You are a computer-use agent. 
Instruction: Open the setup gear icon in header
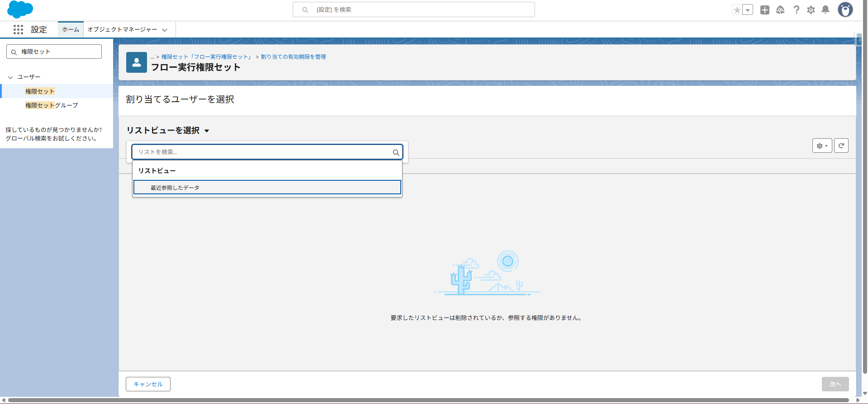(811, 10)
